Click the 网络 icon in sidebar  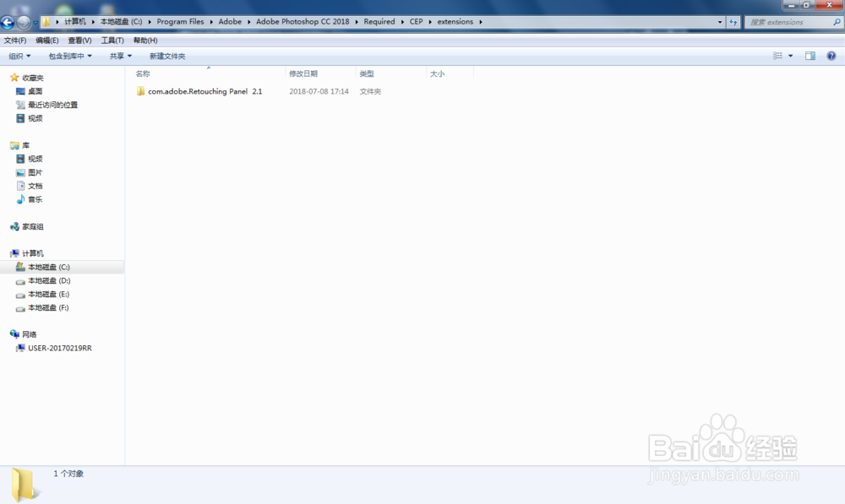pos(14,334)
